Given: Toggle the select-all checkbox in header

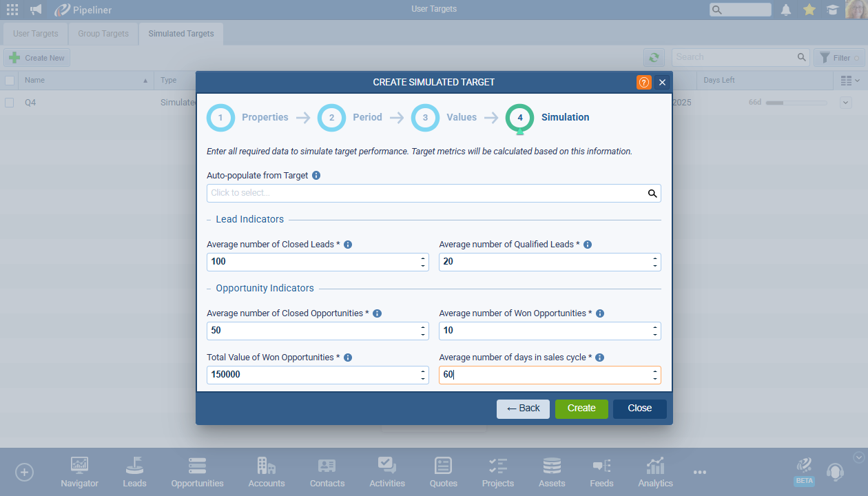Looking at the screenshot, I should (x=10, y=81).
